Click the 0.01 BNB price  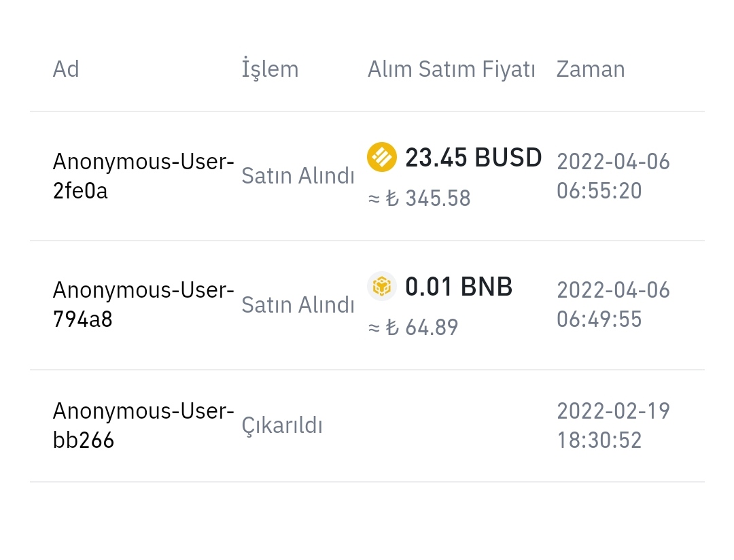(459, 287)
